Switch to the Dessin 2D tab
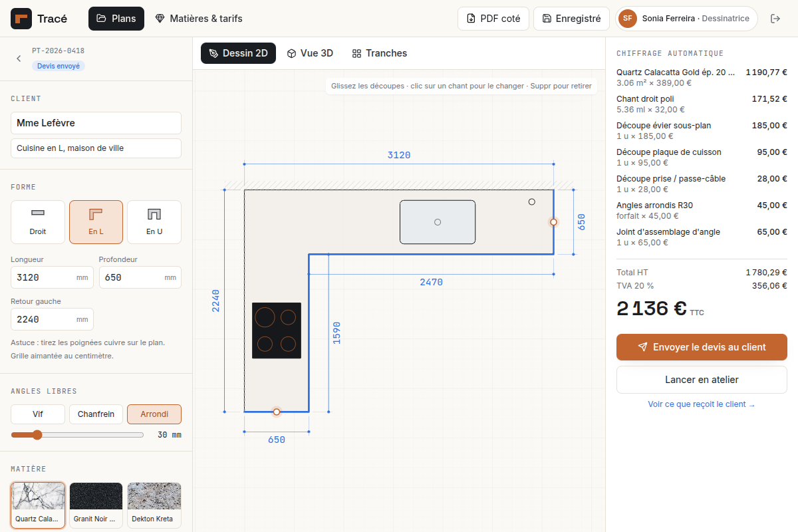798x532 pixels. (x=239, y=53)
